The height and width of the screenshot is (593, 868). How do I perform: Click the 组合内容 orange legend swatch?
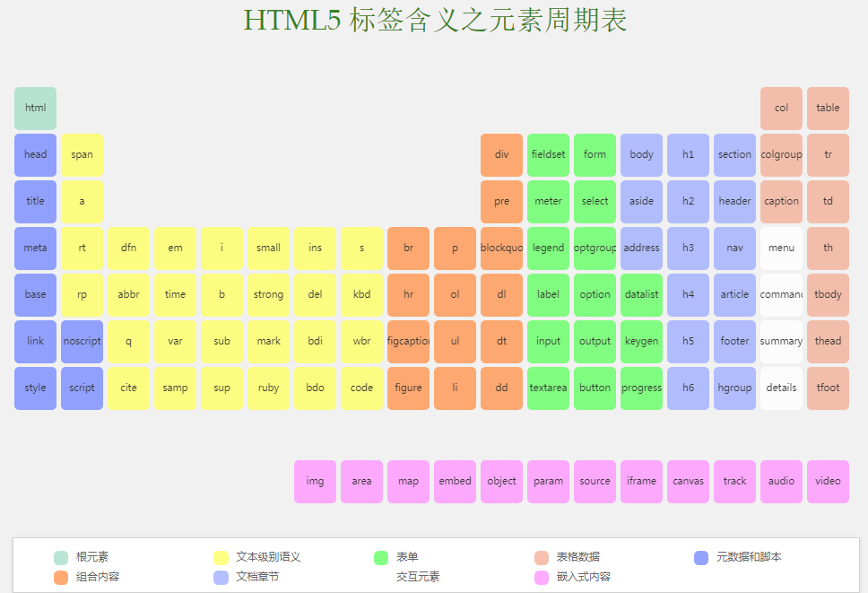[x=61, y=578]
